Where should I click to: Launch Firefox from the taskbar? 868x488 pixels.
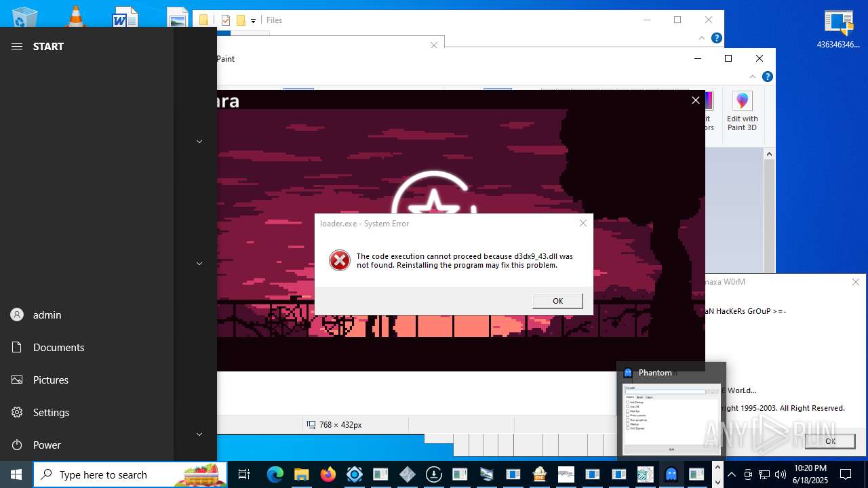click(x=328, y=474)
